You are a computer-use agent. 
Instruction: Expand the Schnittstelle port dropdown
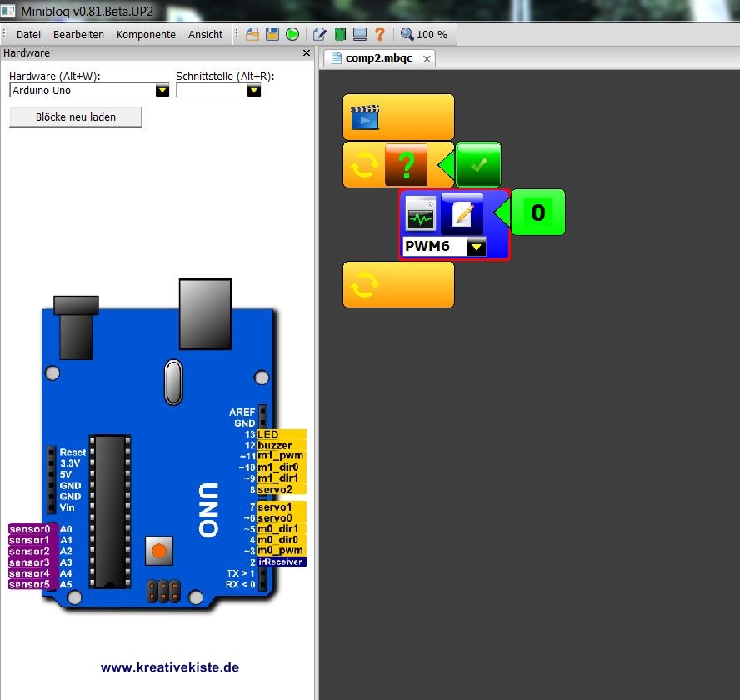pos(254,91)
